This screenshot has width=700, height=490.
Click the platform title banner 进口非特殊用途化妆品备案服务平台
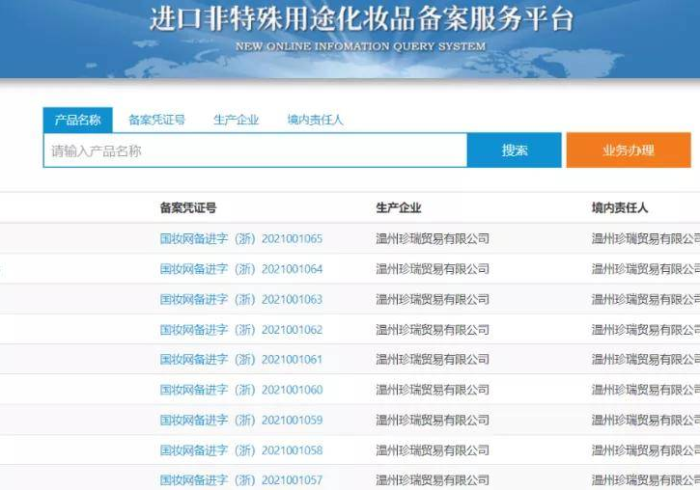tap(361, 21)
